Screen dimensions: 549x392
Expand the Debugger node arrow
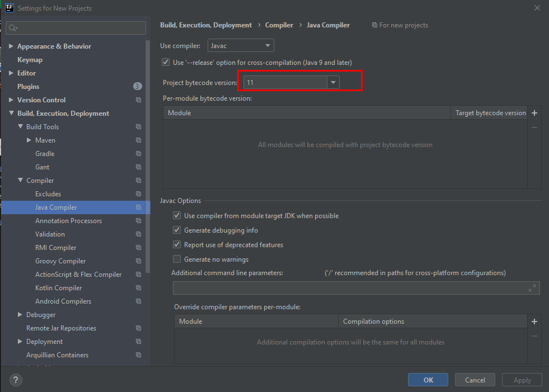pos(20,315)
